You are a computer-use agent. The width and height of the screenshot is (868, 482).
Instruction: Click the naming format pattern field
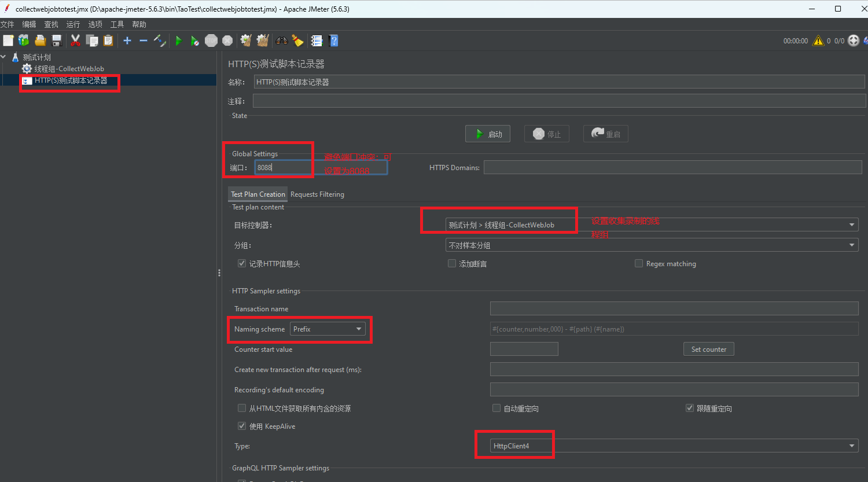point(674,329)
